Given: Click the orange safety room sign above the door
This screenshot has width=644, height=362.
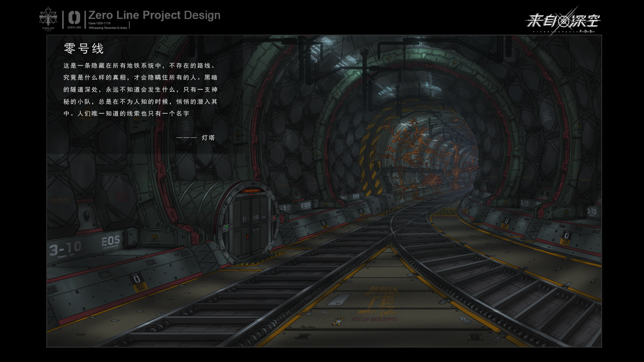Looking at the screenshot, I should coord(252,191).
